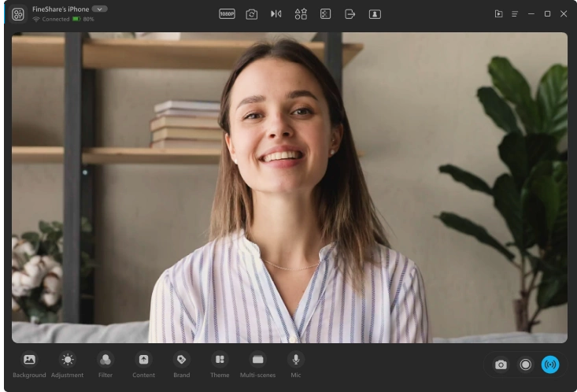Screen dimensions: 577x392
Task: Click the FineShare app logo icon
Action: coord(17,14)
